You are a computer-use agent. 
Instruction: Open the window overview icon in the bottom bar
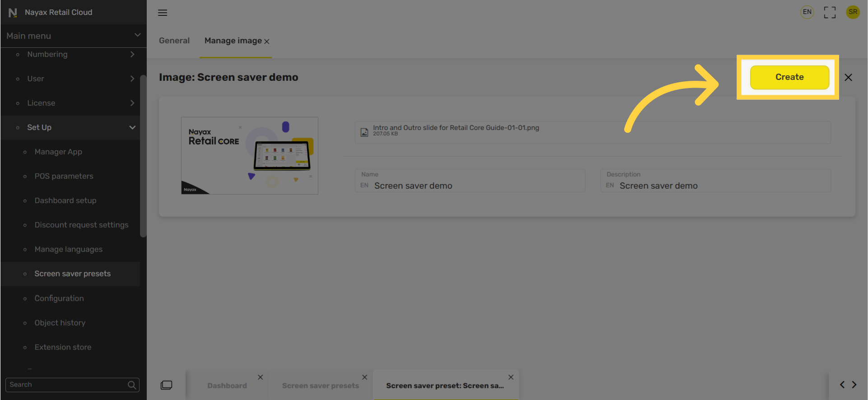coord(166,385)
